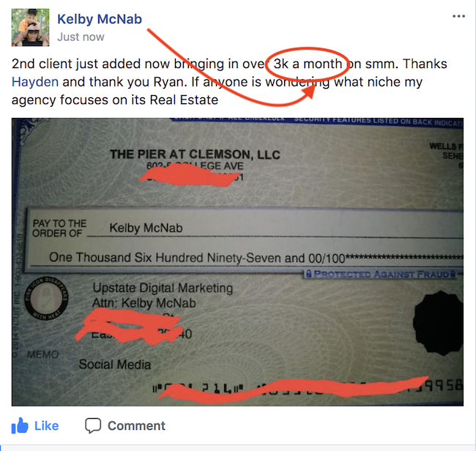Click the payee name Kelby McNab on the check
This screenshot has width=476, height=451.
point(146,228)
